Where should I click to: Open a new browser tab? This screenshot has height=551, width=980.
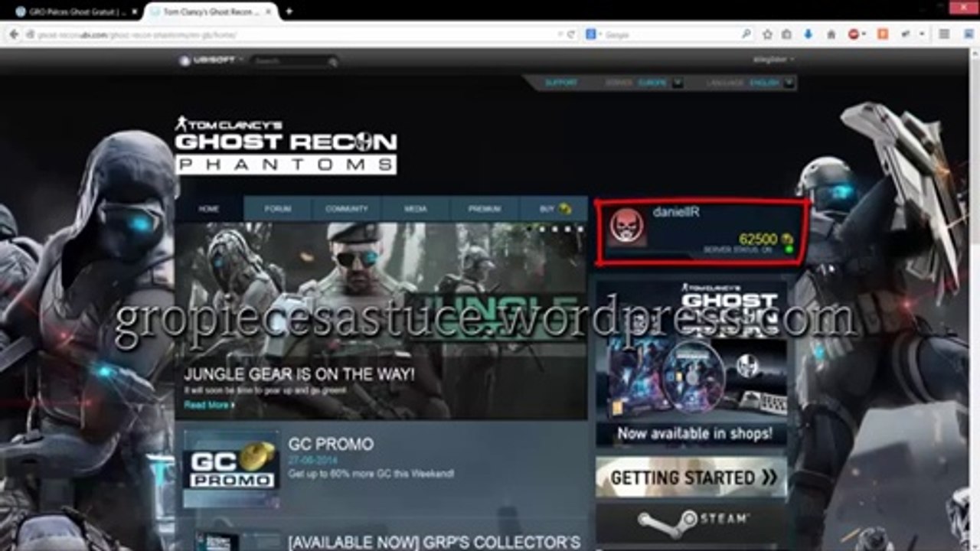click(x=289, y=11)
